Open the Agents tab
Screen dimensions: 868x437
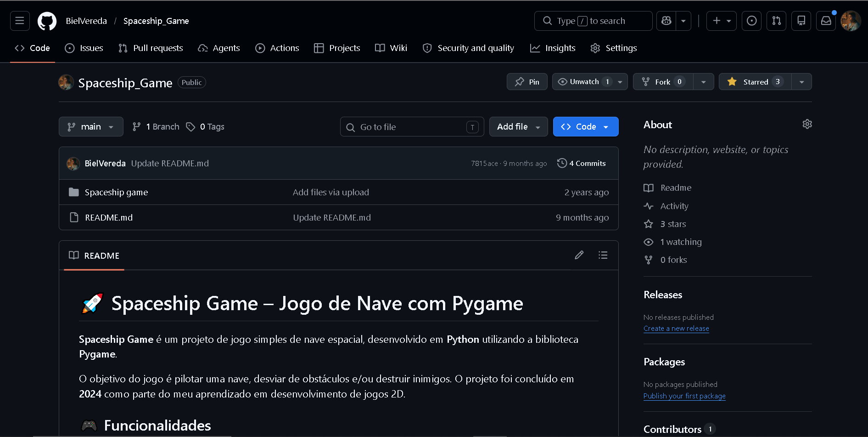pyautogui.click(x=219, y=48)
